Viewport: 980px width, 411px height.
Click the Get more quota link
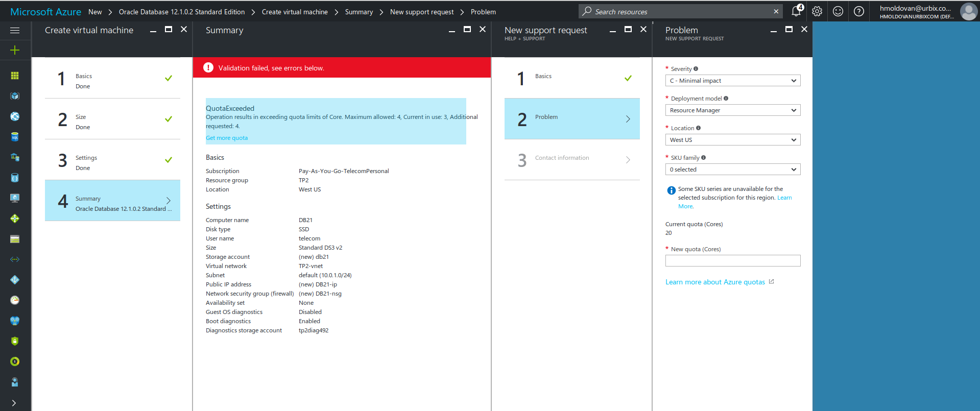tap(227, 138)
